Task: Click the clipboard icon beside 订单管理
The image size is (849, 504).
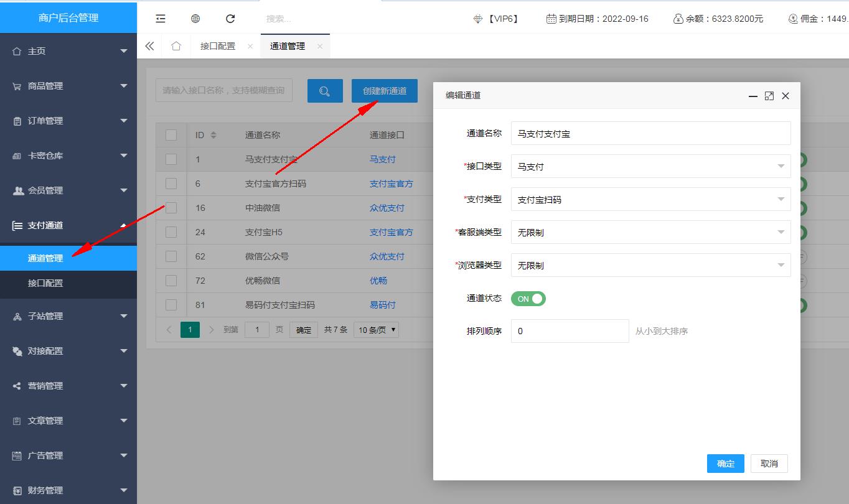Action: point(17,121)
